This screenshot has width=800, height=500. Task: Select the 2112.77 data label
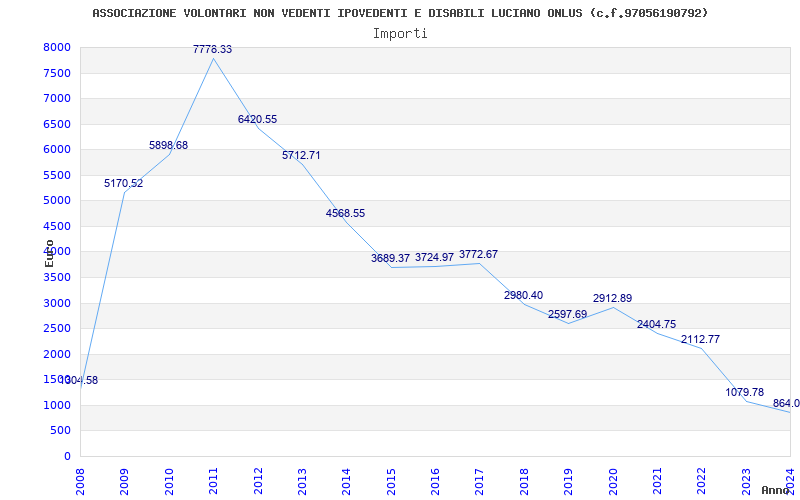[701, 339]
